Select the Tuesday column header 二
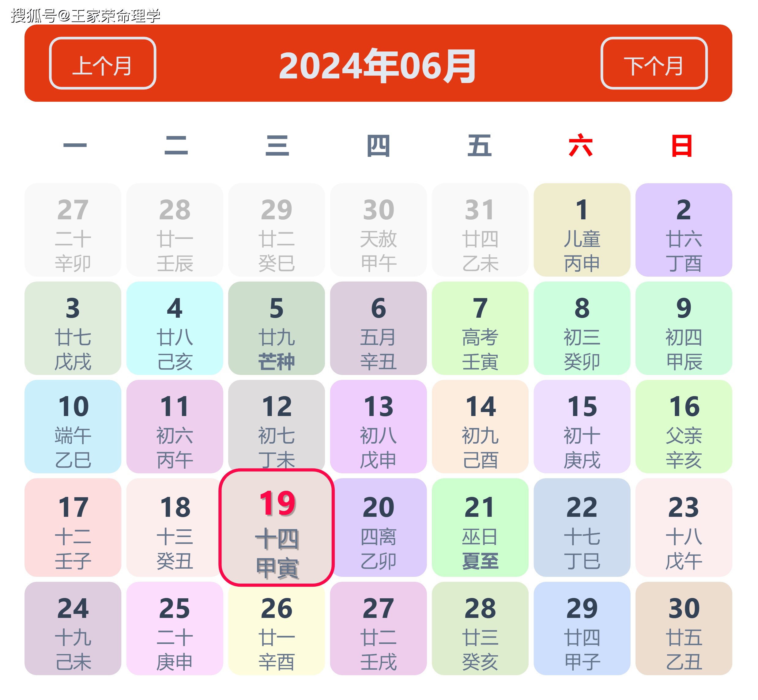Viewport: 758px width, 700px height. click(x=176, y=146)
